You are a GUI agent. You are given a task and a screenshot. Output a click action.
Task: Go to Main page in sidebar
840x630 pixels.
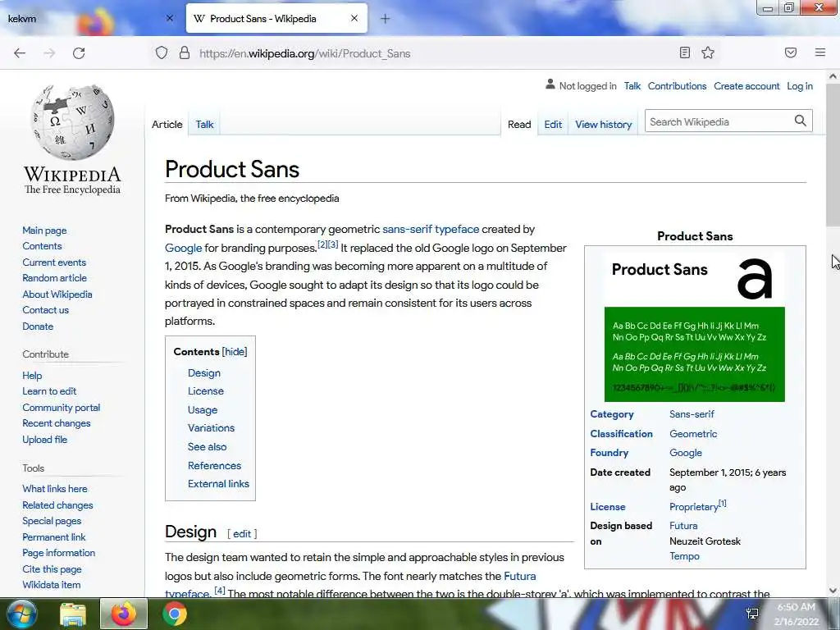click(x=44, y=231)
